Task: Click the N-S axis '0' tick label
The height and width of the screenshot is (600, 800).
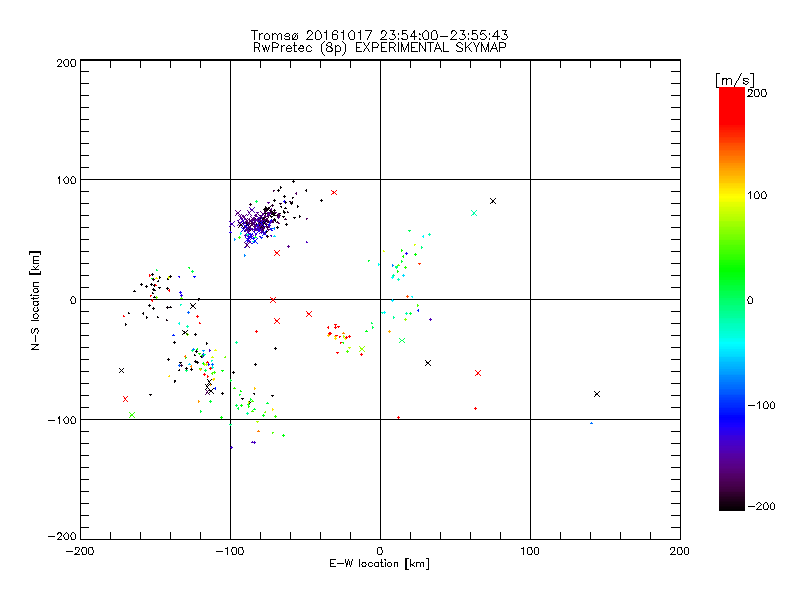Action: pos(73,300)
